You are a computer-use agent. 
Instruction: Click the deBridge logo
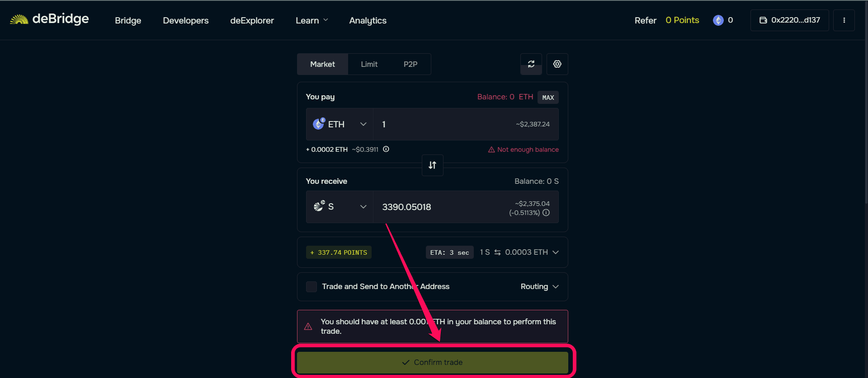coord(50,19)
